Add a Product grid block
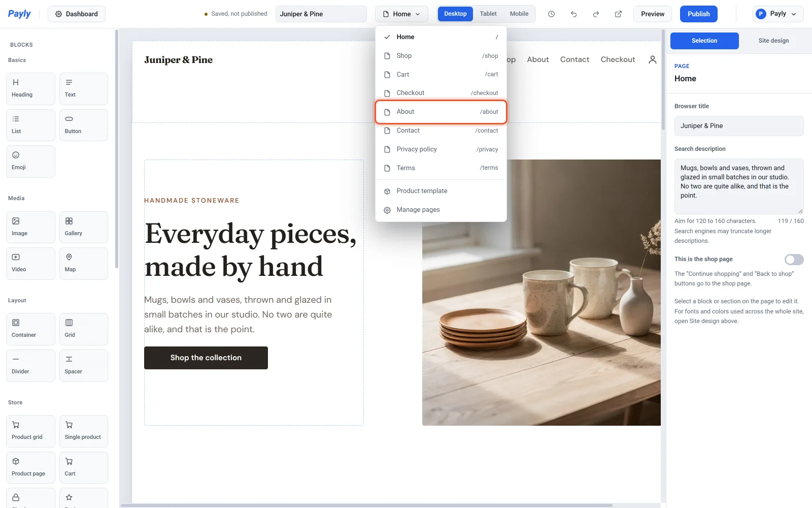812x508 pixels. click(x=30, y=431)
